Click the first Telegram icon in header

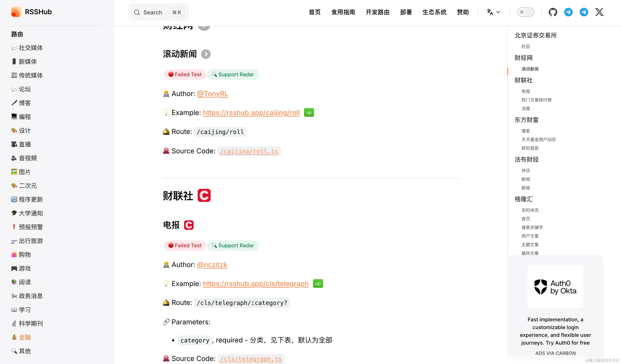pyautogui.click(x=568, y=12)
